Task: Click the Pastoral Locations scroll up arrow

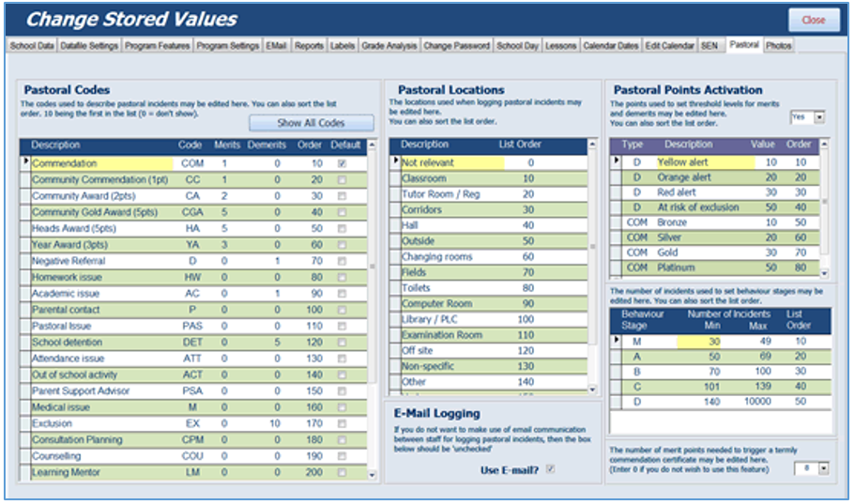Action: [592, 145]
